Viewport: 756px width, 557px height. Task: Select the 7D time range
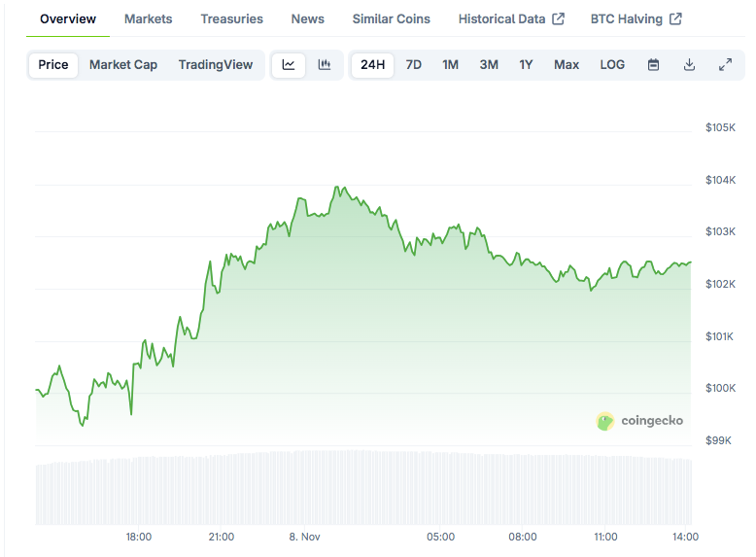[x=414, y=65]
